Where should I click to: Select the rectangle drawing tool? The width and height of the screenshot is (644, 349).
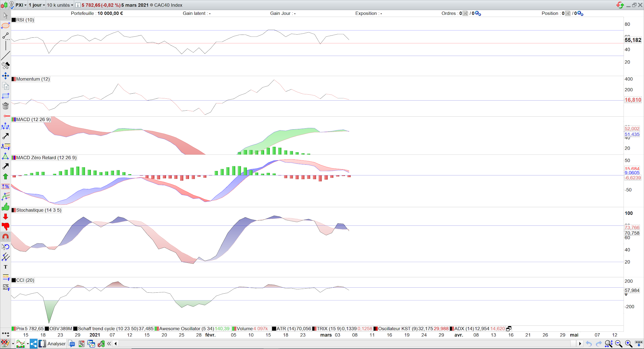pos(5,96)
